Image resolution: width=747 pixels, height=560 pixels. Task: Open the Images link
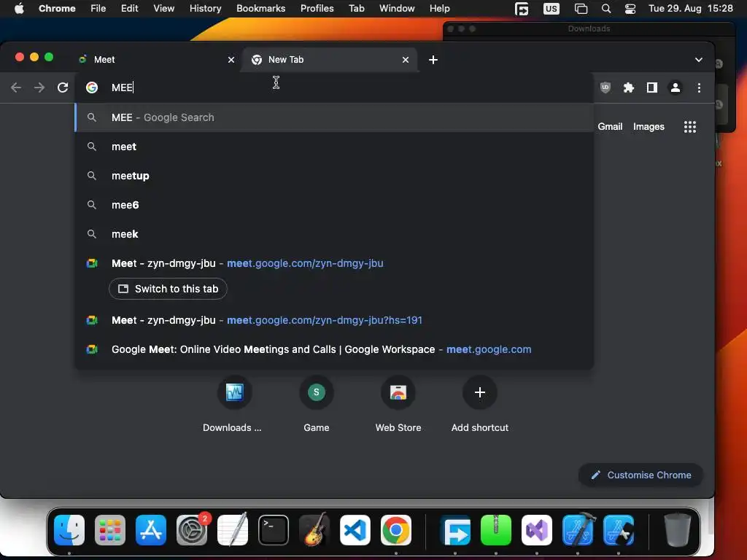[649, 127]
